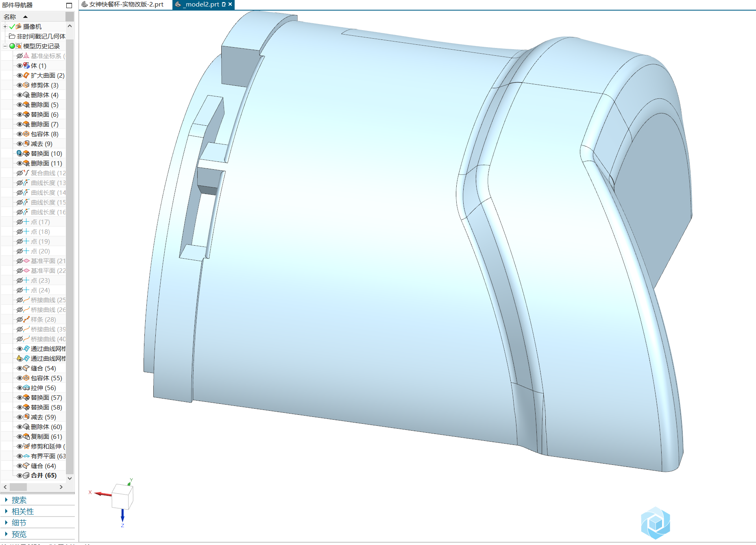
Task: Expand the 细节 panel section
Action: coord(6,523)
